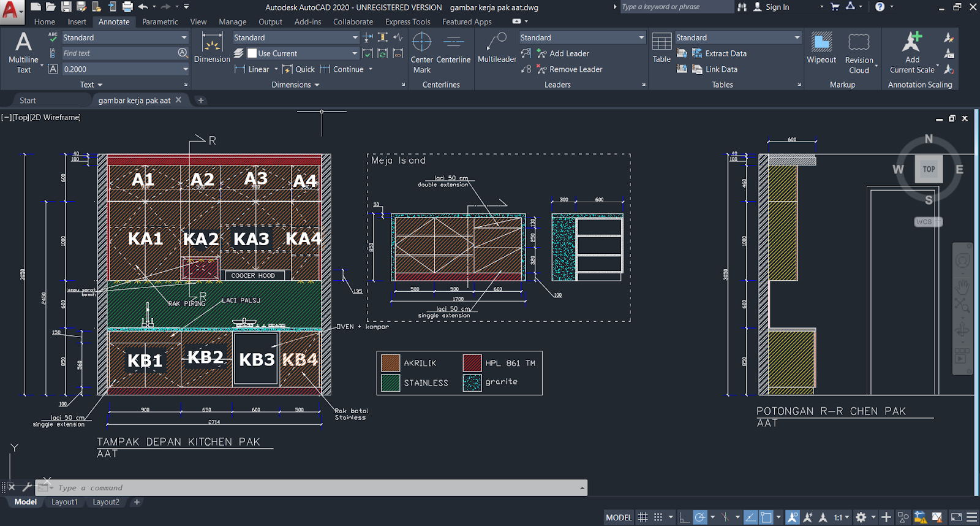
Task: Toggle auto-add annotation scales in status bar
Action: tap(808, 517)
